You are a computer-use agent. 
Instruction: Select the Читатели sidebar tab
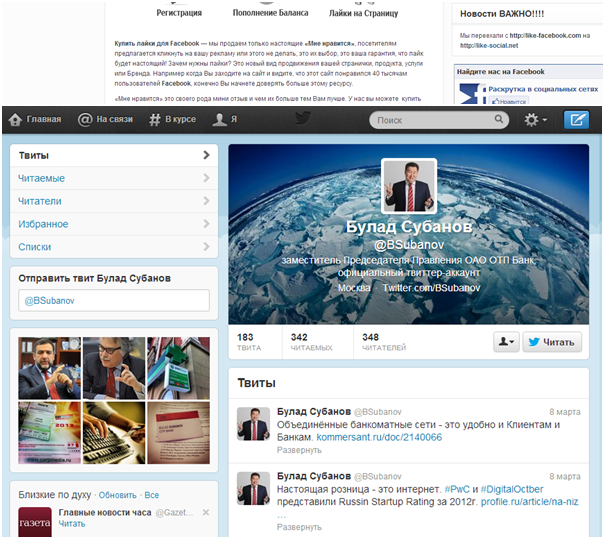point(114,201)
